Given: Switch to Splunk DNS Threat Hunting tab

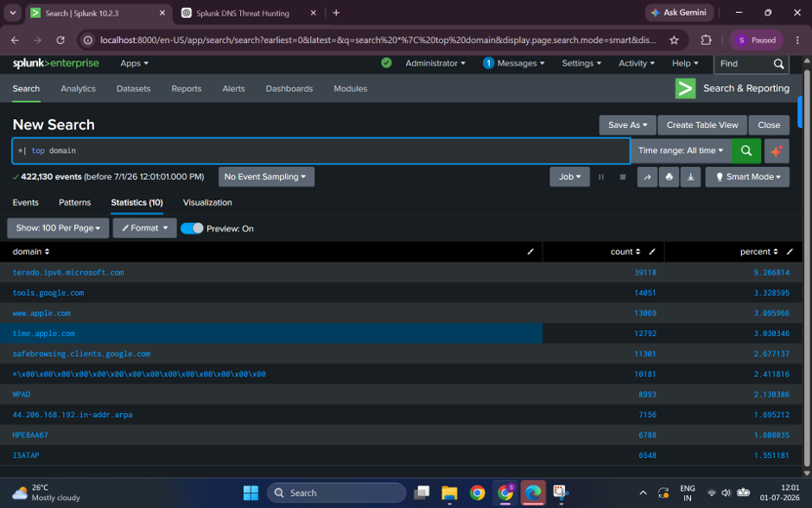Looking at the screenshot, I should [243, 13].
